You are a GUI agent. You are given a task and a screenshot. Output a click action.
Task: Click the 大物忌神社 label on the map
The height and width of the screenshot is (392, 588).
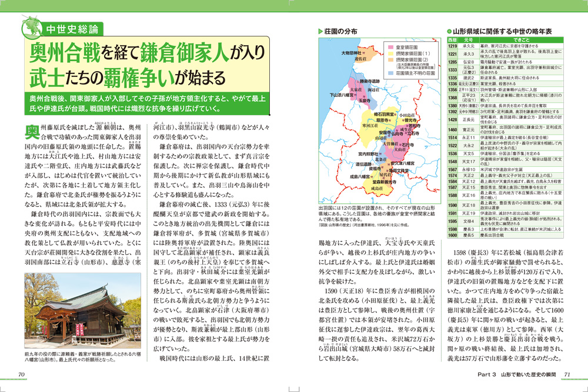(x=351, y=53)
